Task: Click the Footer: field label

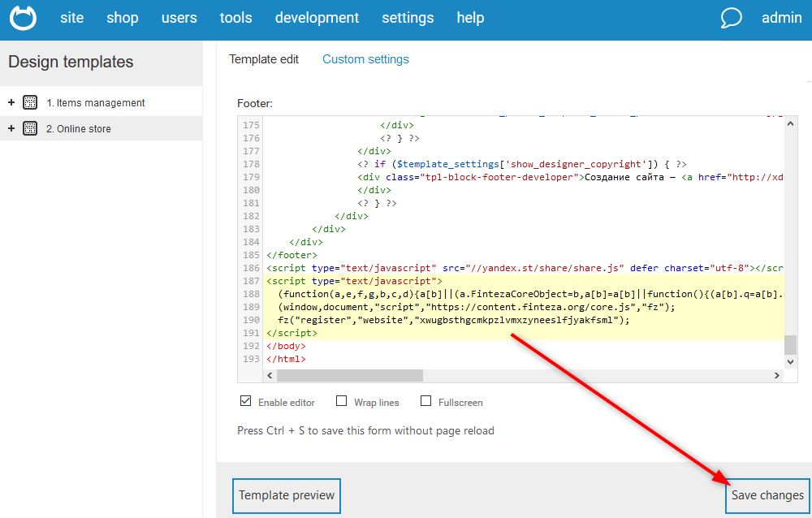Action: coord(255,104)
